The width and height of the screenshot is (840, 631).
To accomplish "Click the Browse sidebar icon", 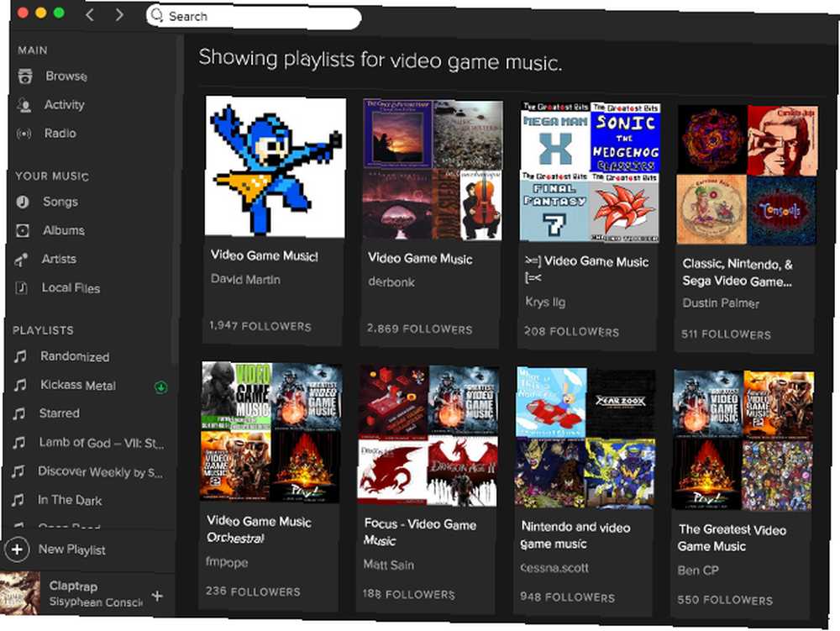I will click(x=25, y=76).
